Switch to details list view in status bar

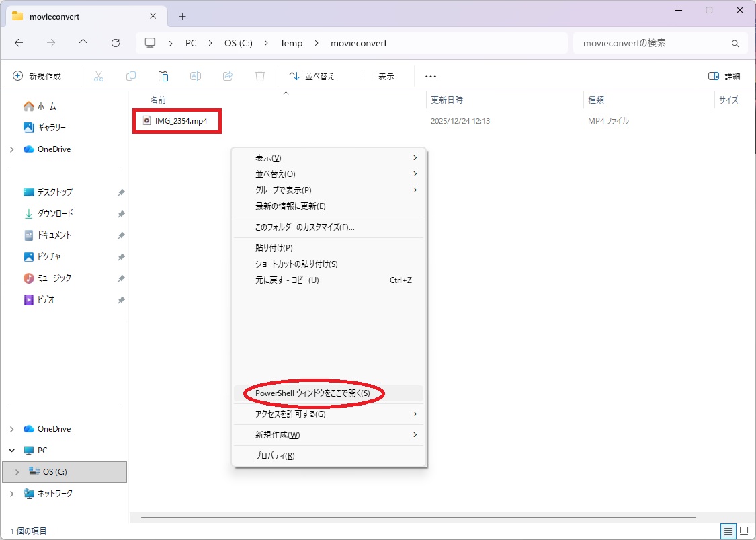728,531
